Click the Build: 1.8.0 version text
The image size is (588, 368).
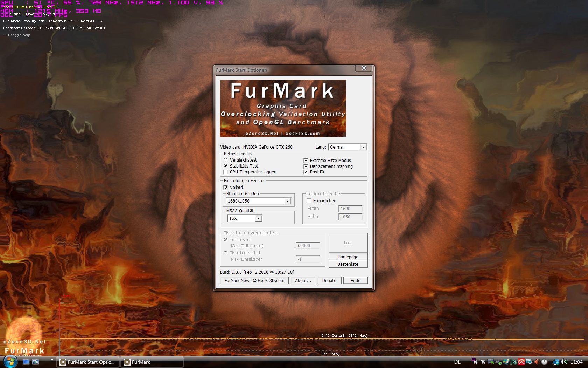(x=257, y=272)
